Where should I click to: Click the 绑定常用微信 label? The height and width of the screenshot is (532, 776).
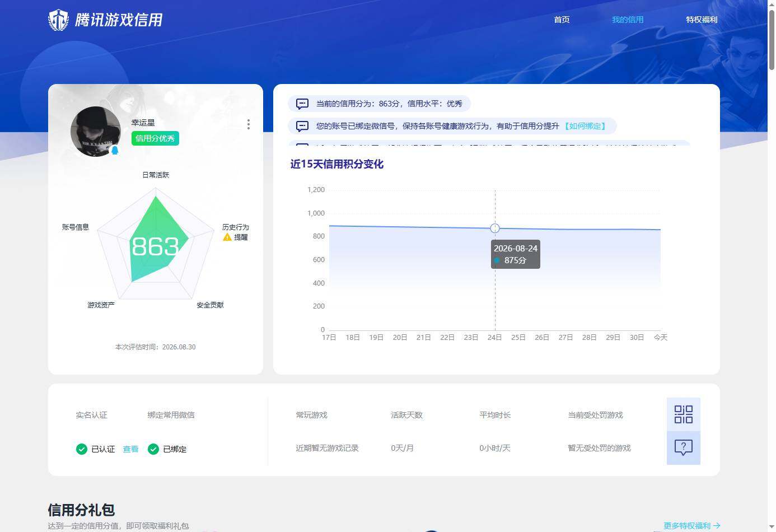click(x=171, y=415)
